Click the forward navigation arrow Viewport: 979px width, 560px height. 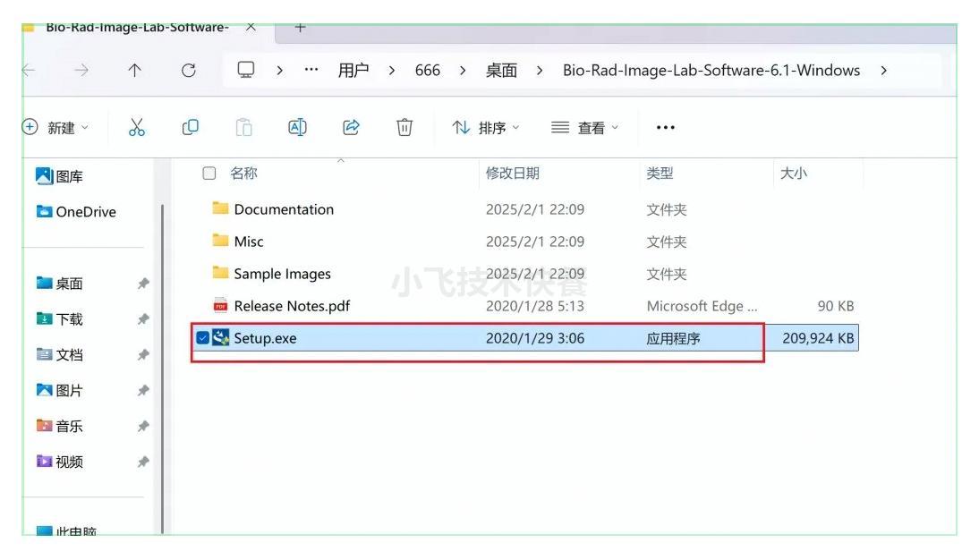81,71
